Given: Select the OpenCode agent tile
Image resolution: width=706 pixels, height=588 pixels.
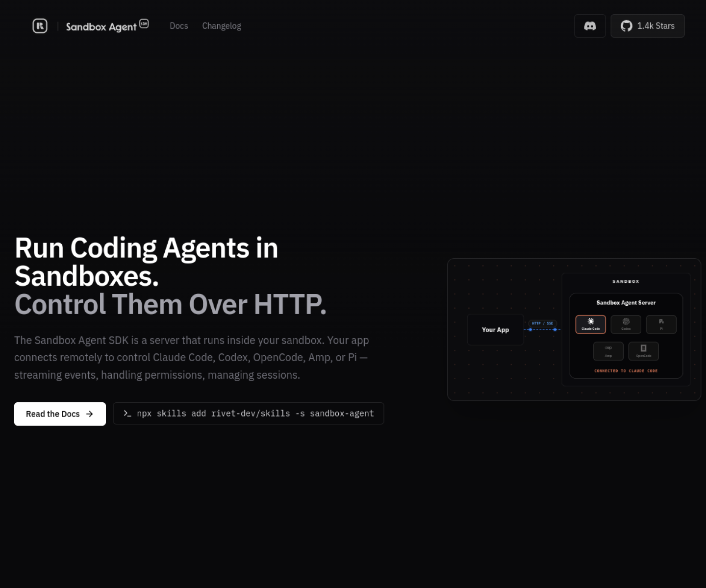Looking at the screenshot, I should tap(644, 351).
